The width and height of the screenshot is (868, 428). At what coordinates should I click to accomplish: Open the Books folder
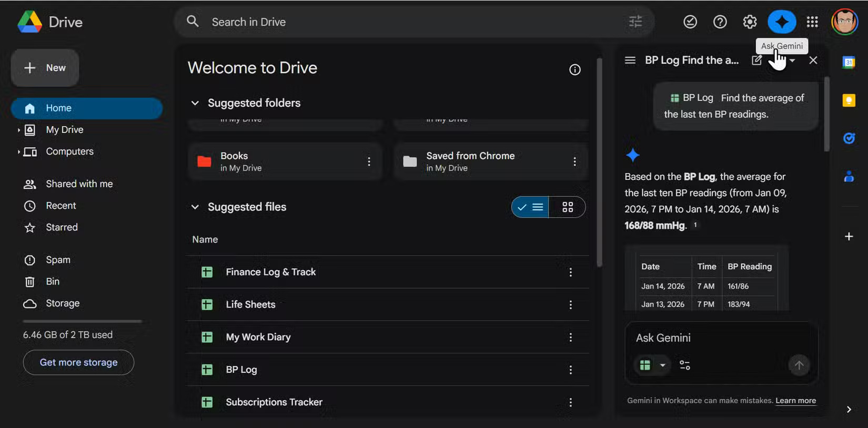(285, 161)
